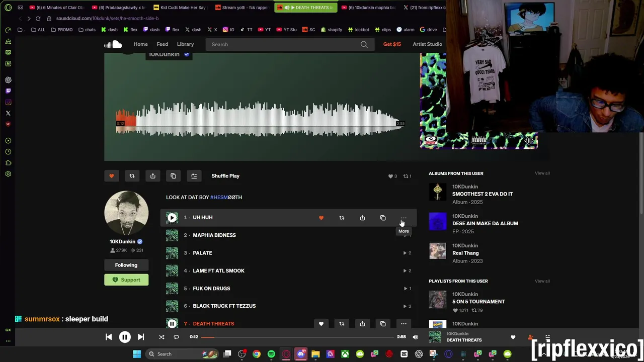
Task: Open the chats bookmarks folder
Action: point(87,30)
